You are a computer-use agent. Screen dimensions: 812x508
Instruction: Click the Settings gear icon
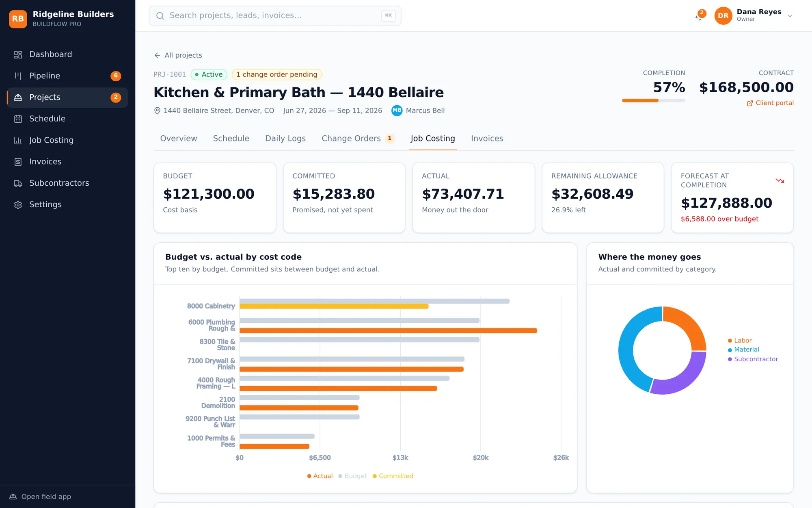pos(18,205)
